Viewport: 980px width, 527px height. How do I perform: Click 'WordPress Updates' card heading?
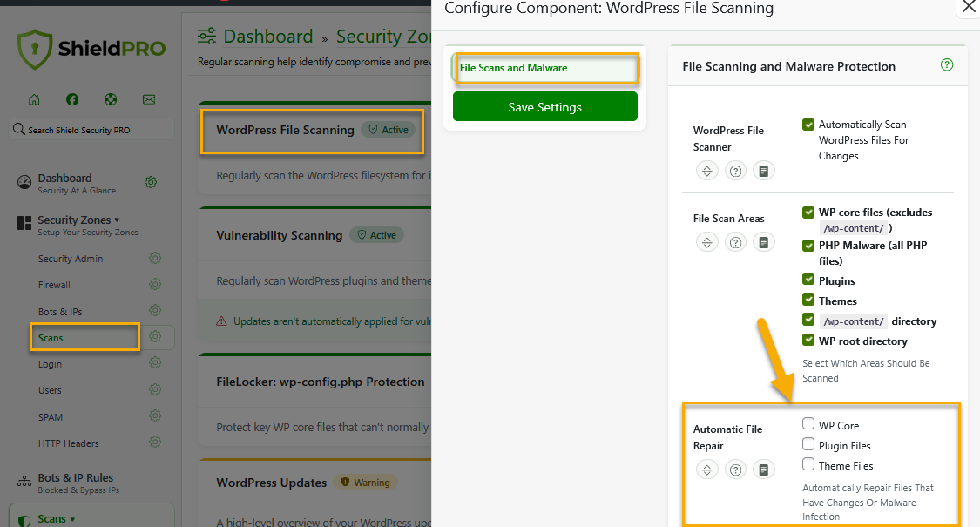tap(271, 483)
